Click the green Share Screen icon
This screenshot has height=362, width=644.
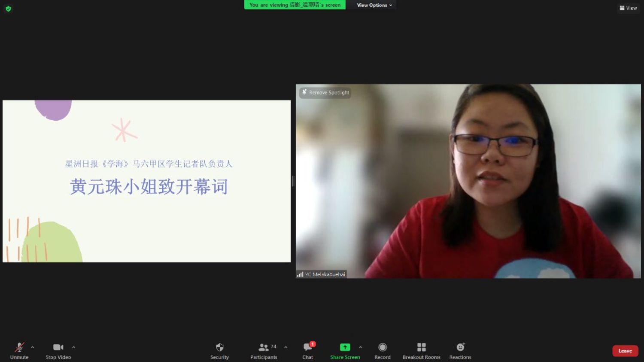(345, 347)
